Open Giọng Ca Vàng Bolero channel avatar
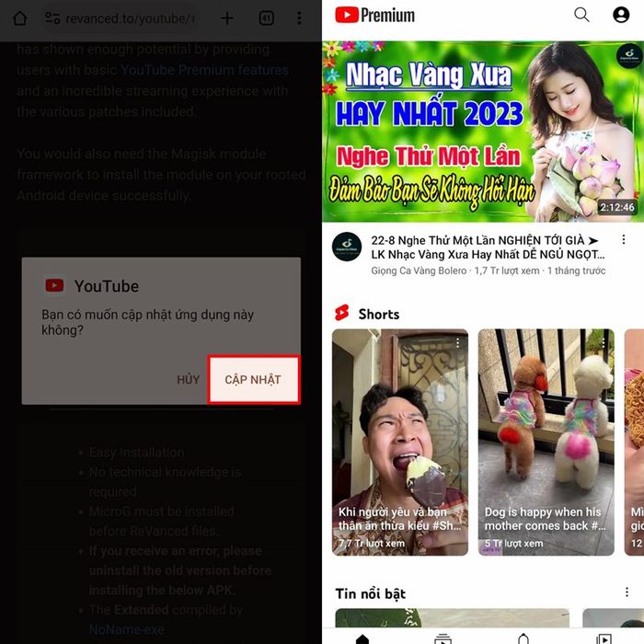Viewport: 644px width, 644px height. [x=347, y=247]
